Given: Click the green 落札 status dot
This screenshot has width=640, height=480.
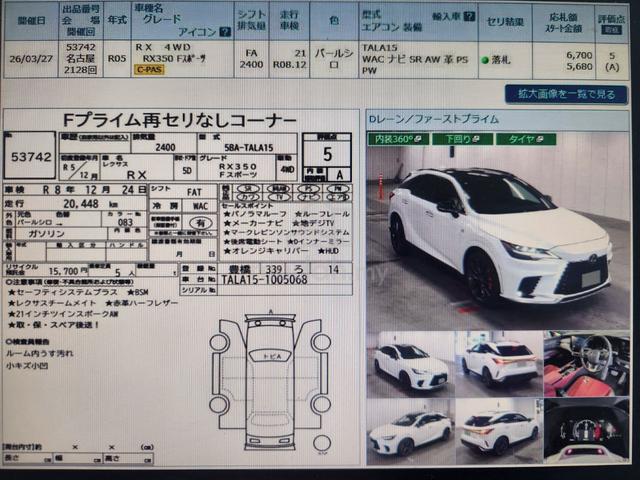Looking at the screenshot, I should pyautogui.click(x=485, y=60).
